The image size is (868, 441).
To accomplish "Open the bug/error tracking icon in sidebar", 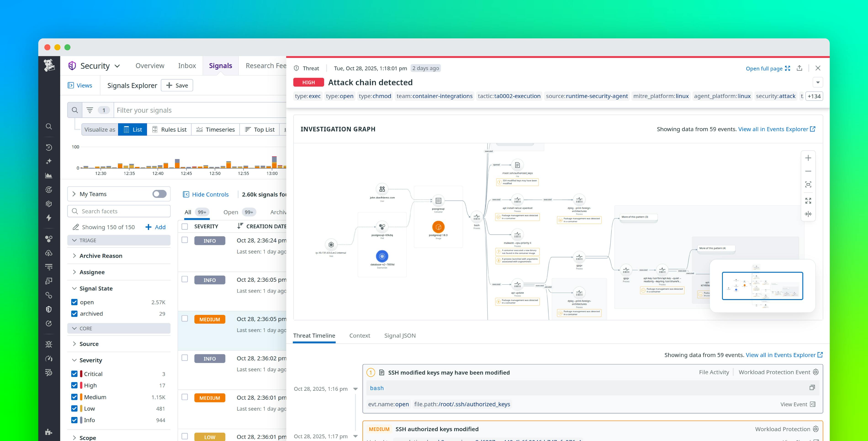I will (x=49, y=344).
